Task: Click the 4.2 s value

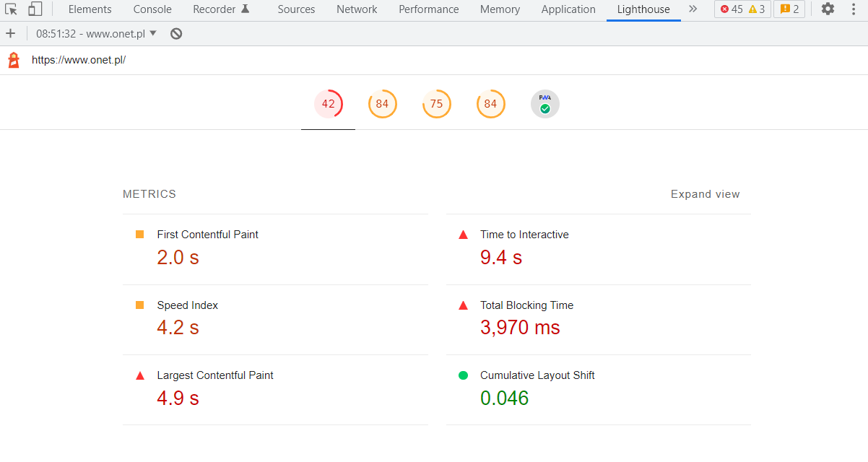Action: [x=178, y=328]
